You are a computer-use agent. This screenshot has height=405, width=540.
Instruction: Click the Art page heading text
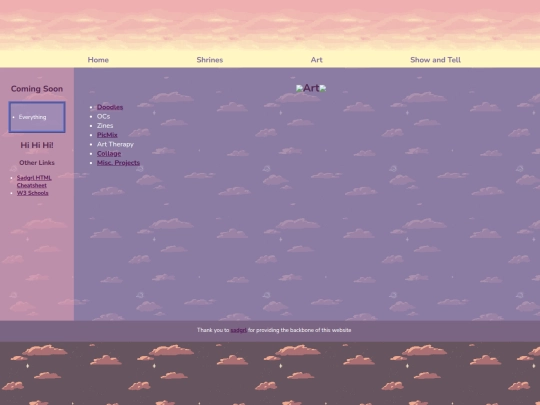(x=311, y=88)
